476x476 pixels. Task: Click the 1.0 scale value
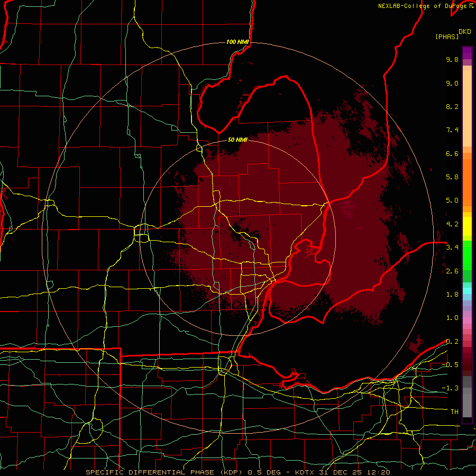(452, 318)
